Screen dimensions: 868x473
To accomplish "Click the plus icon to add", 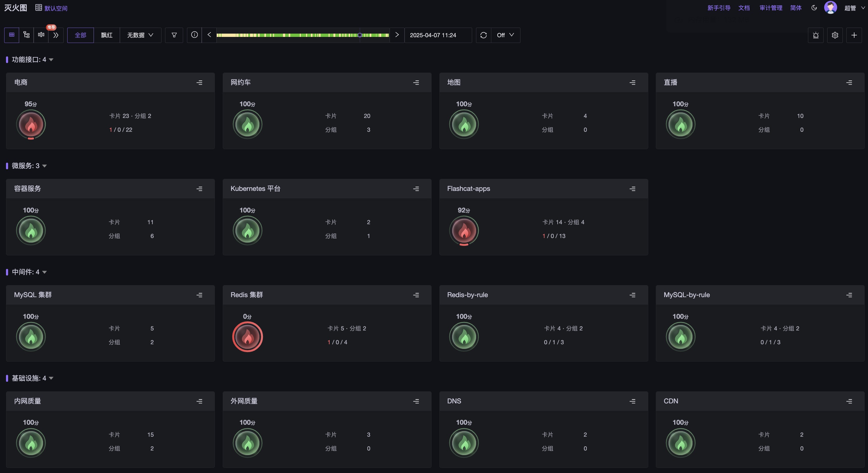I will click(854, 35).
